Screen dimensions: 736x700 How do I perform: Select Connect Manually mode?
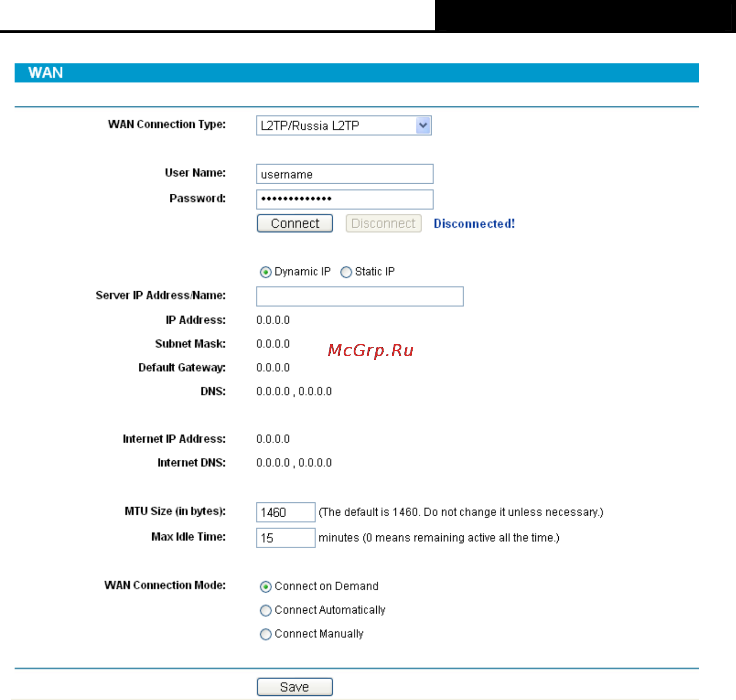tap(265, 635)
